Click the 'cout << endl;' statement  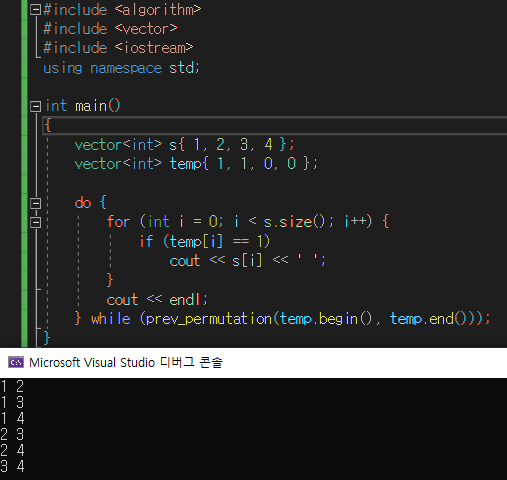pos(157,300)
